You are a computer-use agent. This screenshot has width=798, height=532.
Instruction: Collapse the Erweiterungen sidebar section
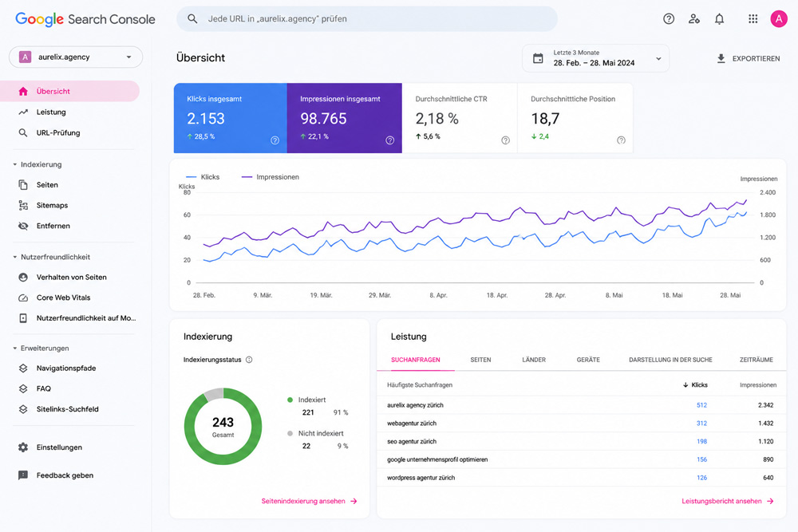(41, 348)
